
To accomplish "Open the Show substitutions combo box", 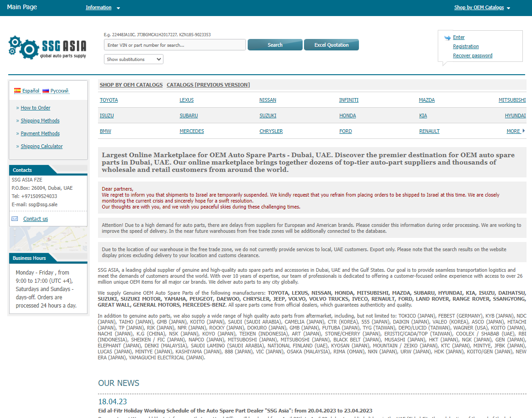I will coord(134,59).
